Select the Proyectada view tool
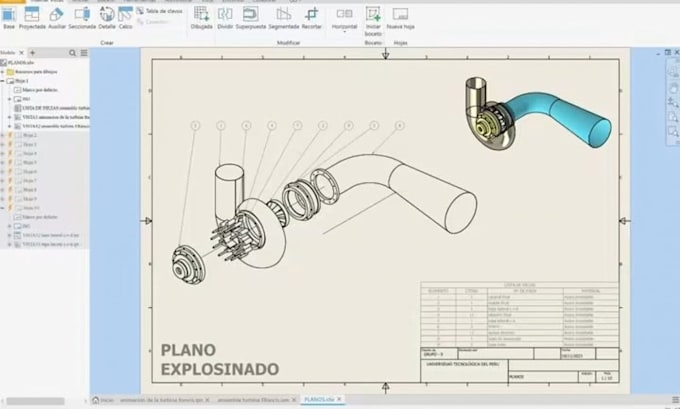680x409 pixels. [32, 18]
